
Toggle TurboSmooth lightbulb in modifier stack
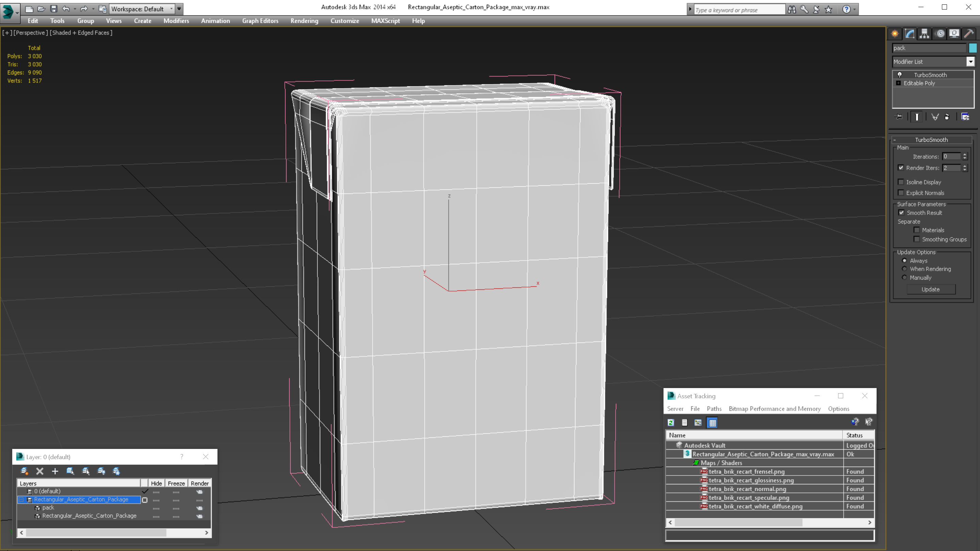pos(899,75)
